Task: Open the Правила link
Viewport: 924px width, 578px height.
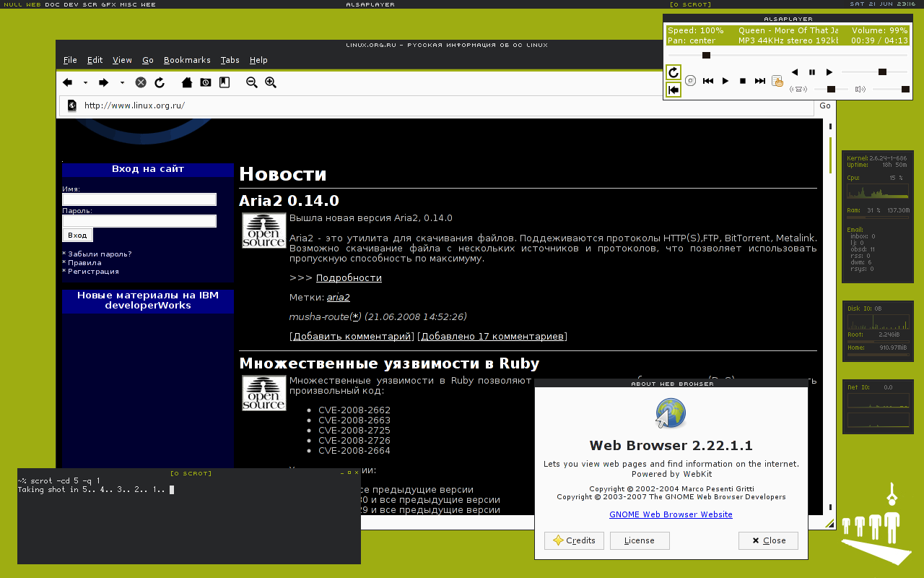Action: 84,263
